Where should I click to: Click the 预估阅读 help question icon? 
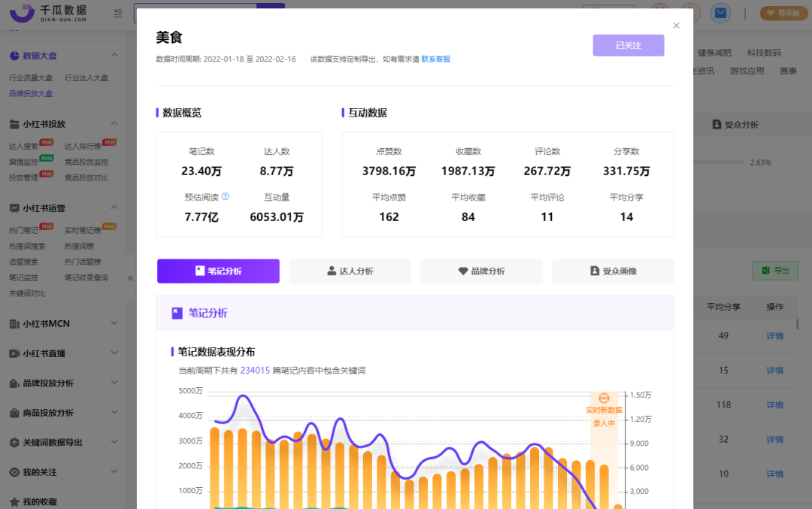(226, 197)
